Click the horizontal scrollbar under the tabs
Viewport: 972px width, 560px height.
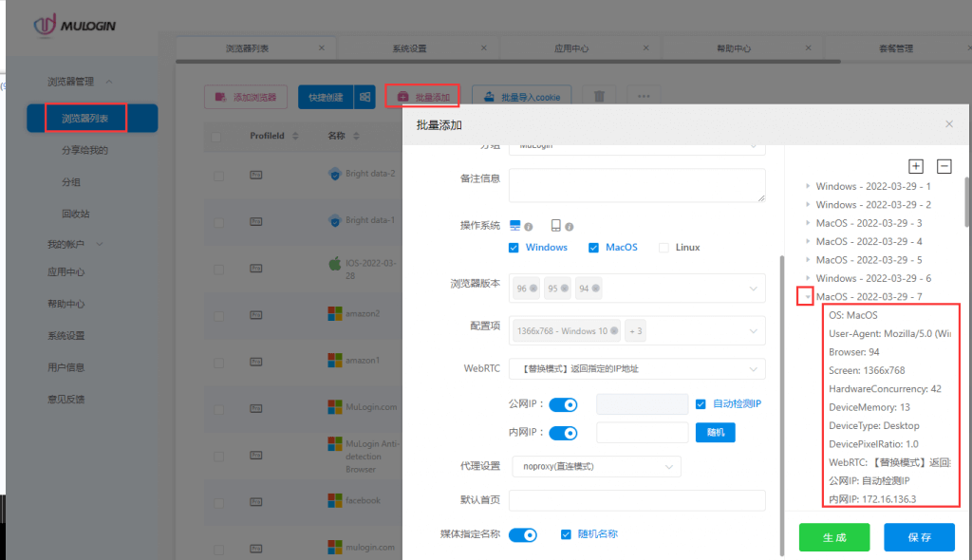509,62
